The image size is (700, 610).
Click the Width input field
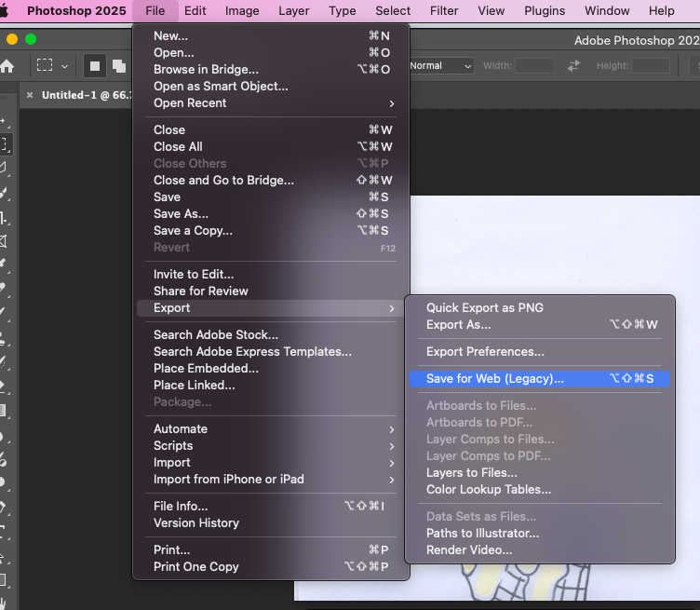[534, 66]
